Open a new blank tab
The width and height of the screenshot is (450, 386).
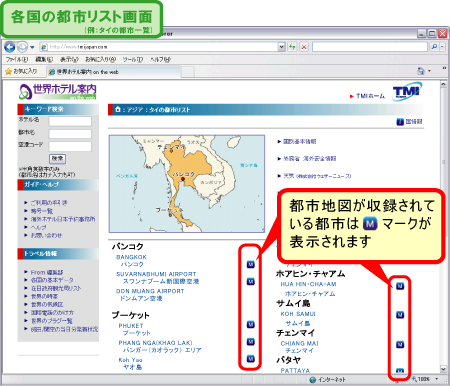[188, 72]
